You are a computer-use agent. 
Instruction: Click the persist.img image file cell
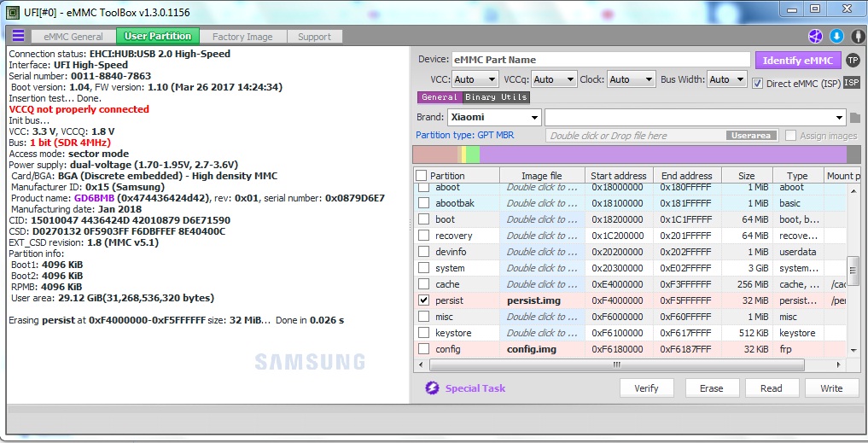coord(542,300)
